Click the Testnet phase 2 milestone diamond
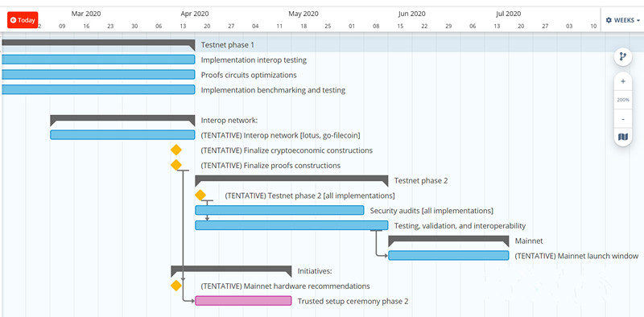This screenshot has height=317, width=644. coord(200,195)
